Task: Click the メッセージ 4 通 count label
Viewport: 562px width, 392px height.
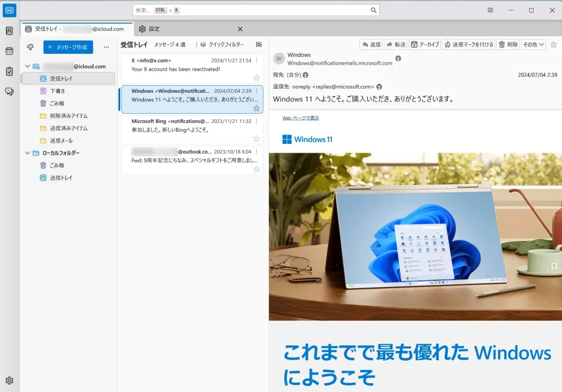Action: click(170, 44)
